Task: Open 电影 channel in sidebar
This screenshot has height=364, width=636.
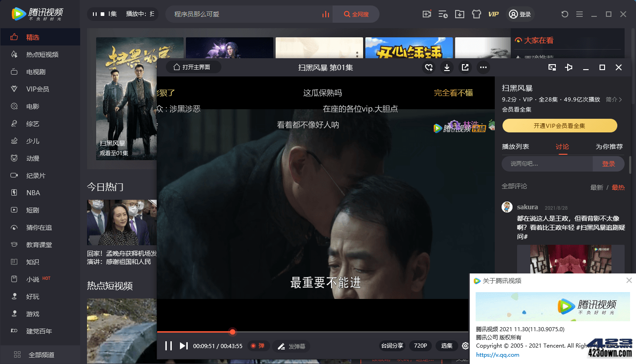Action: [40, 106]
